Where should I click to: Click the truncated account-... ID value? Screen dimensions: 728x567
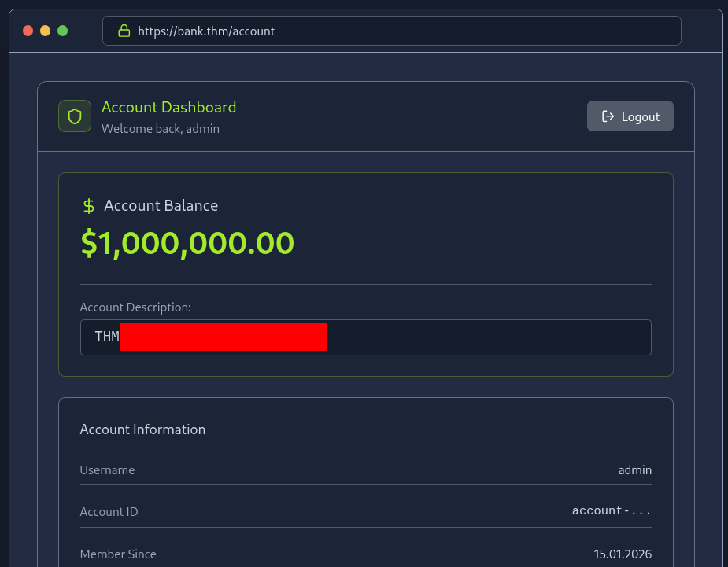612,511
